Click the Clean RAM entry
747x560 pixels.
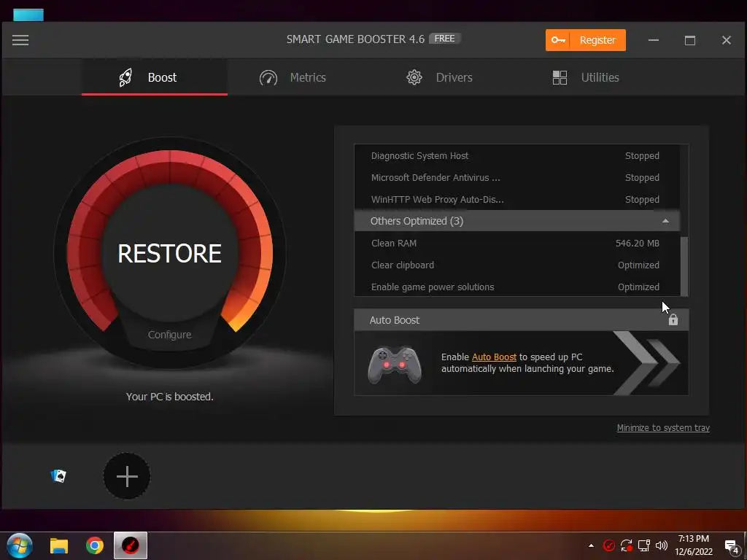point(517,244)
